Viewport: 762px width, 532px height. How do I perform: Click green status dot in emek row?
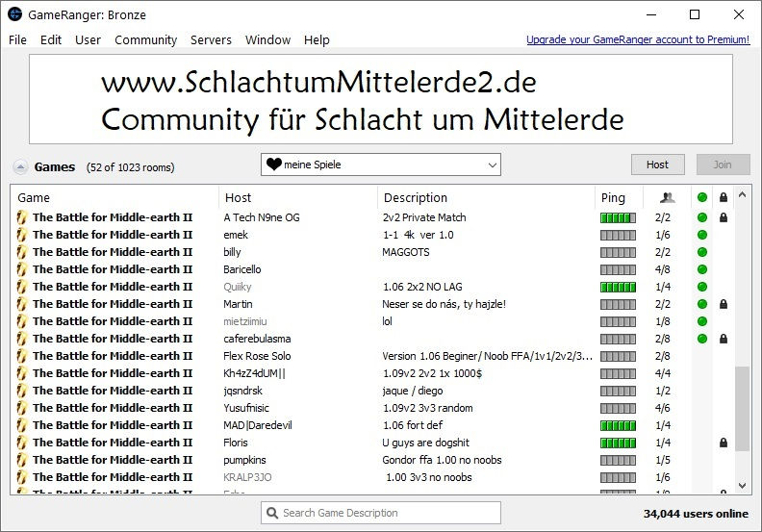click(702, 235)
